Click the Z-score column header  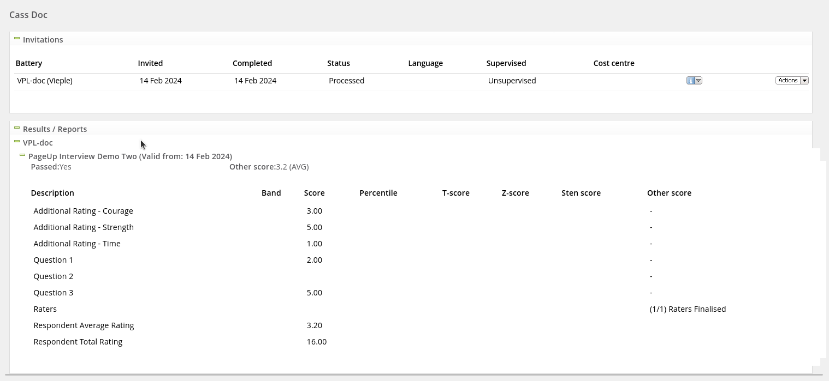[515, 193]
